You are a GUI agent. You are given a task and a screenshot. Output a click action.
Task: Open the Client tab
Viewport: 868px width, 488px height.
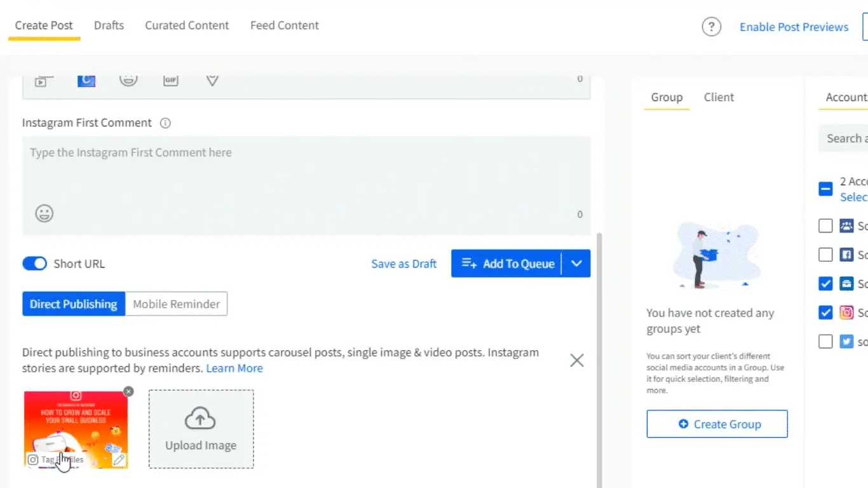pyautogui.click(x=719, y=97)
